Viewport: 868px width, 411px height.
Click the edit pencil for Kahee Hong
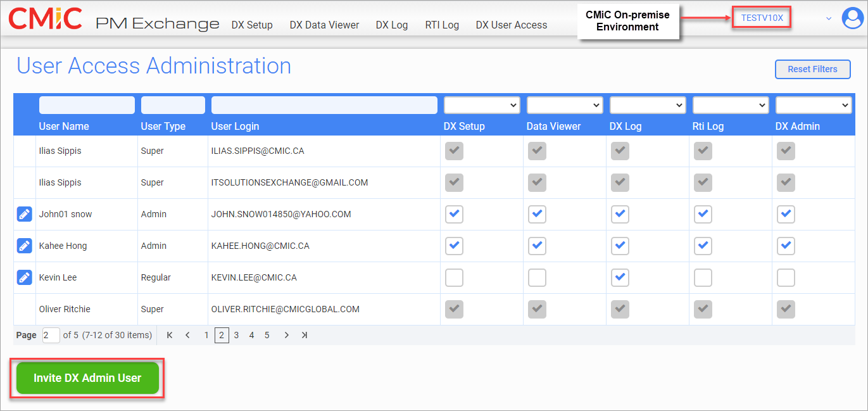[x=24, y=246]
